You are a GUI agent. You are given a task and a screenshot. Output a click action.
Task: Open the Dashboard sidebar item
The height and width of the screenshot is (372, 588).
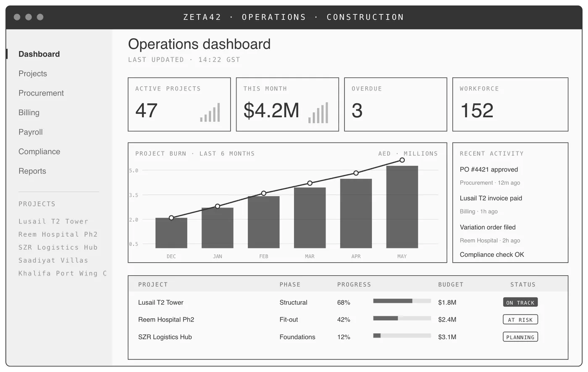pyautogui.click(x=39, y=54)
